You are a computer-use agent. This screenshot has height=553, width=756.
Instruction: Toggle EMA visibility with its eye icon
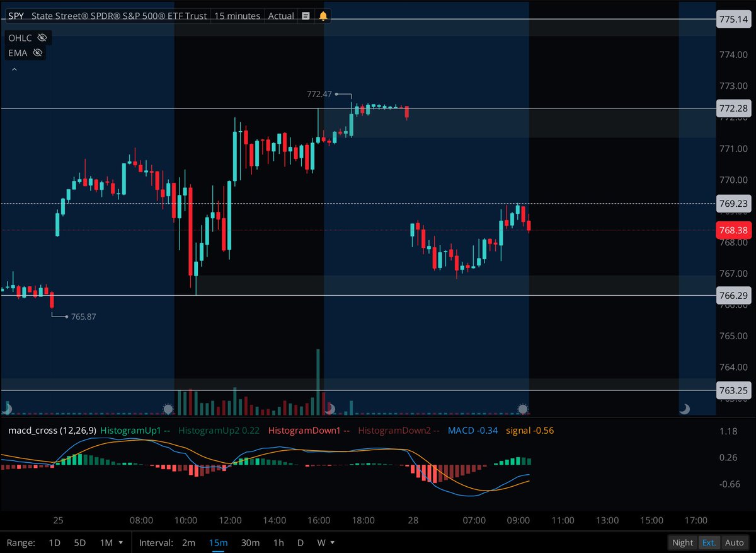click(x=38, y=53)
